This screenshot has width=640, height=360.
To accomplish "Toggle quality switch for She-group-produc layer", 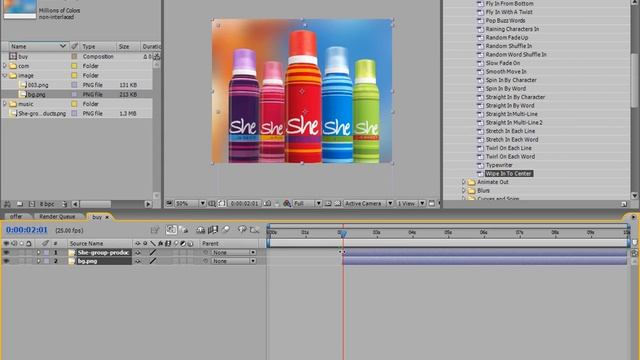I will (153, 253).
